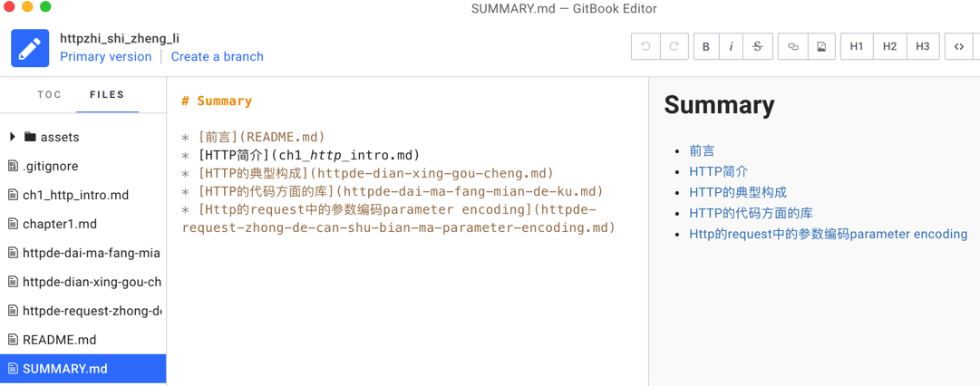Click the blue pencil book logo

(x=30, y=48)
